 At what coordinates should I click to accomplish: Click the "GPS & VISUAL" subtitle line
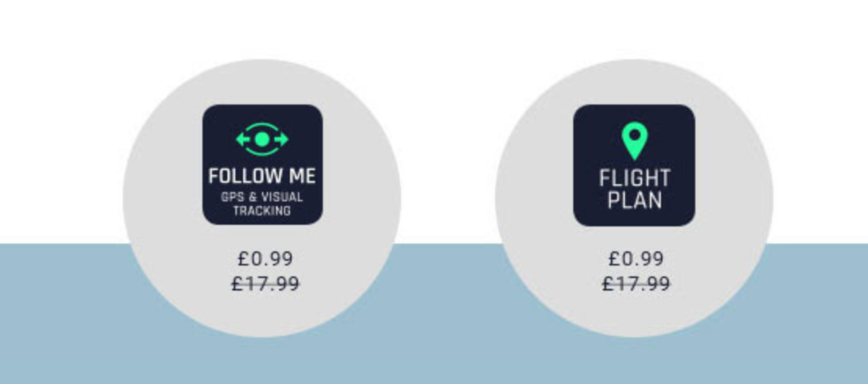click(262, 197)
